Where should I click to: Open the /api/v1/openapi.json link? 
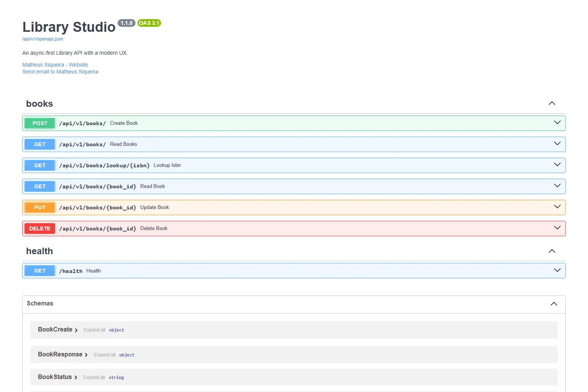tap(42, 39)
